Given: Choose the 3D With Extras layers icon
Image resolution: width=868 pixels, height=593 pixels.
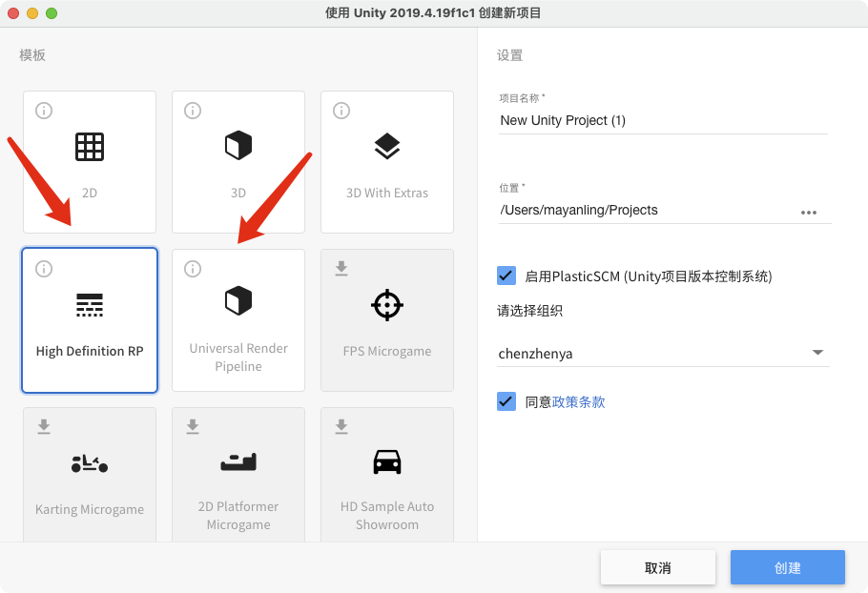Looking at the screenshot, I should [x=387, y=146].
